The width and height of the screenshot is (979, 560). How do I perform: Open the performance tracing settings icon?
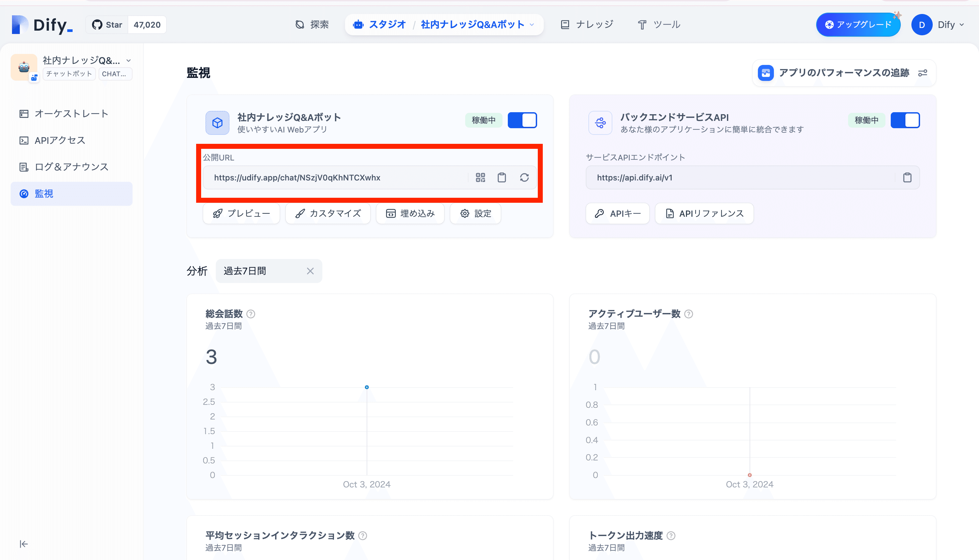[922, 73]
